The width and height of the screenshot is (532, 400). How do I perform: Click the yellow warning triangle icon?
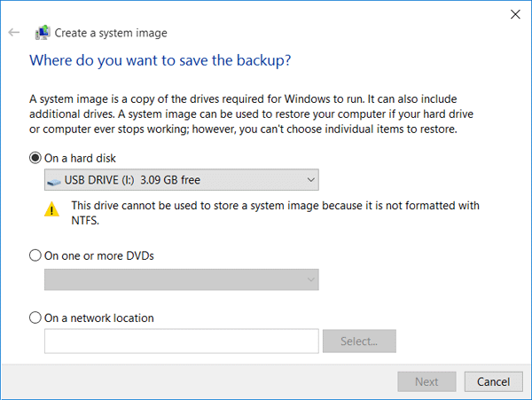pos(52,209)
